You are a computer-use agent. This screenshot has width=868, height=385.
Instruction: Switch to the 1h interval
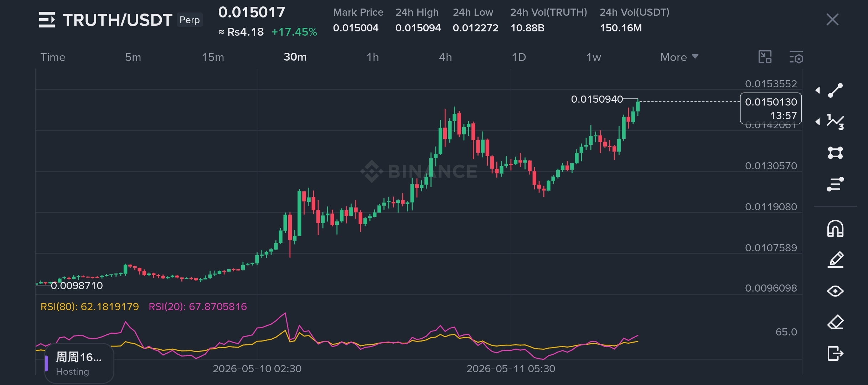point(373,57)
